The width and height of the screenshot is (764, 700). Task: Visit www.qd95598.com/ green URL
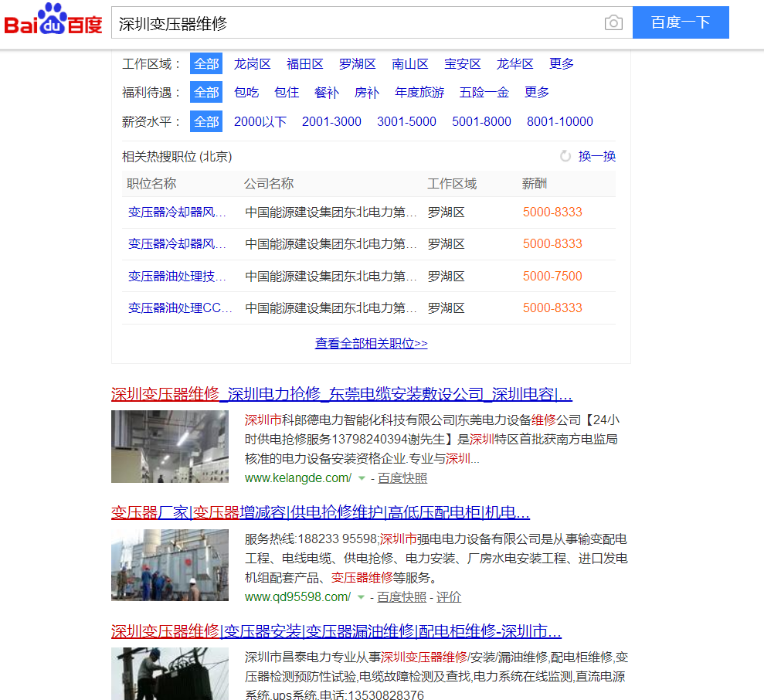[x=297, y=597]
